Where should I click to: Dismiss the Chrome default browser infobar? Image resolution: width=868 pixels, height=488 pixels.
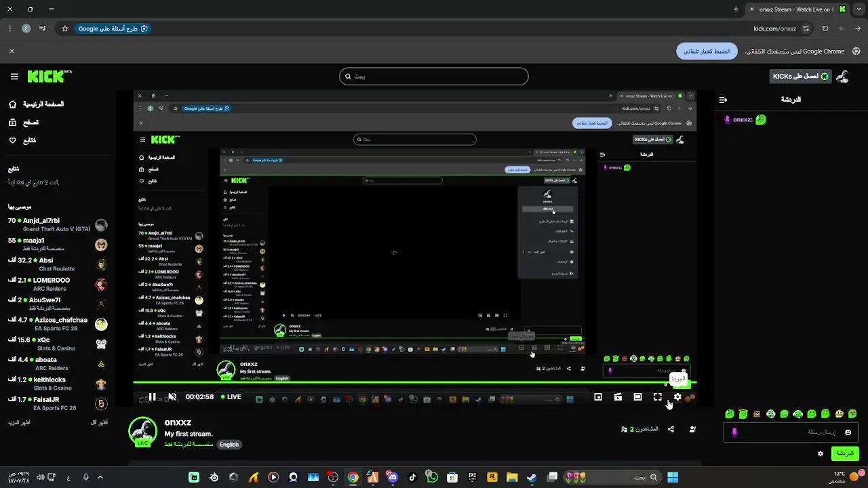click(12, 52)
